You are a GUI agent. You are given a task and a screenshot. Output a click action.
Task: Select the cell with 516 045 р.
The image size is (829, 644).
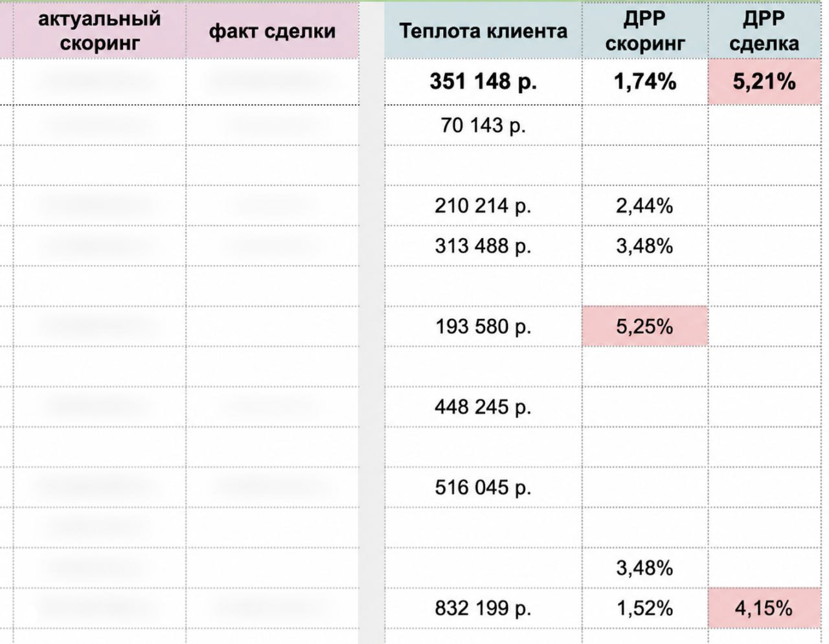(483, 487)
